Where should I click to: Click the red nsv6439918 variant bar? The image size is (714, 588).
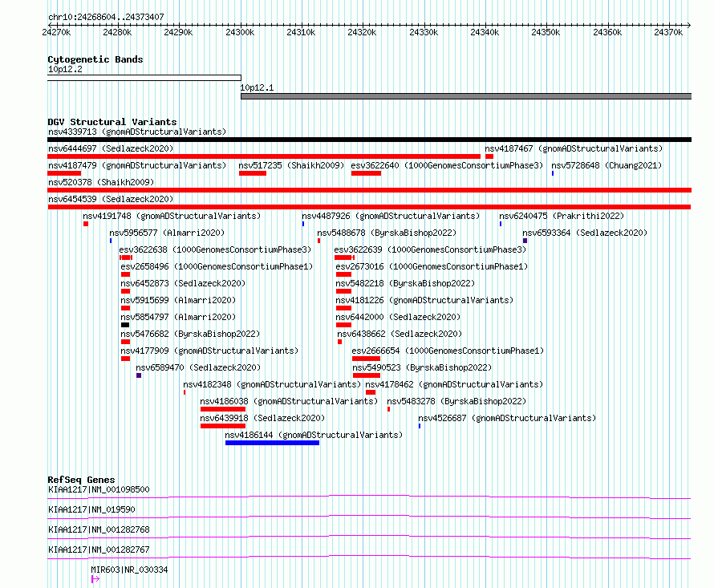pyautogui.click(x=223, y=426)
